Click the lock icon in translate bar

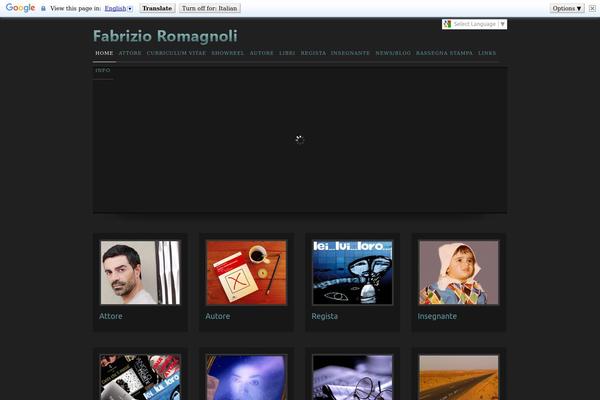pos(43,8)
